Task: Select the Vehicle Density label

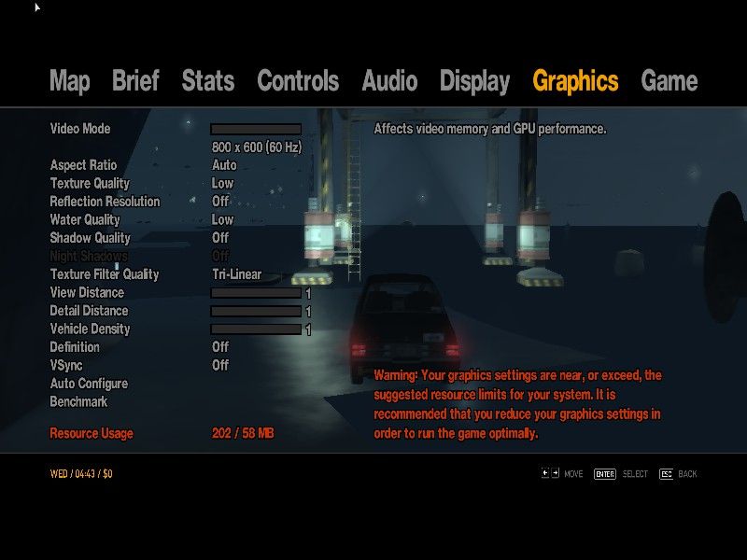Action: [90, 329]
